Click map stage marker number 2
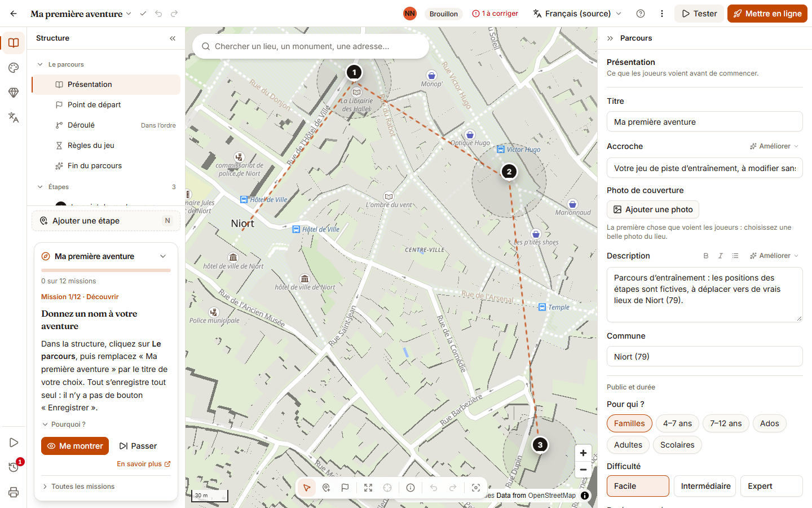This screenshot has height=508, width=812. click(509, 172)
